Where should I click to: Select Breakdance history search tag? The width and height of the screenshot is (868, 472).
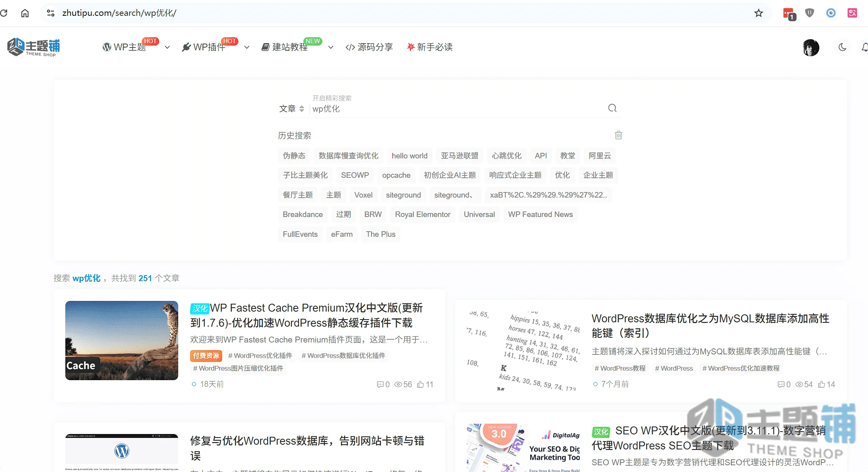303,214
